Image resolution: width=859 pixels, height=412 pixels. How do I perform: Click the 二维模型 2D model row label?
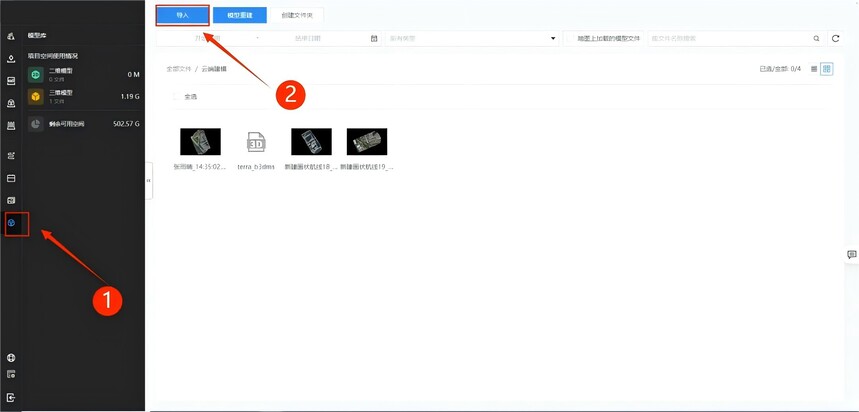pyautogui.click(x=60, y=71)
